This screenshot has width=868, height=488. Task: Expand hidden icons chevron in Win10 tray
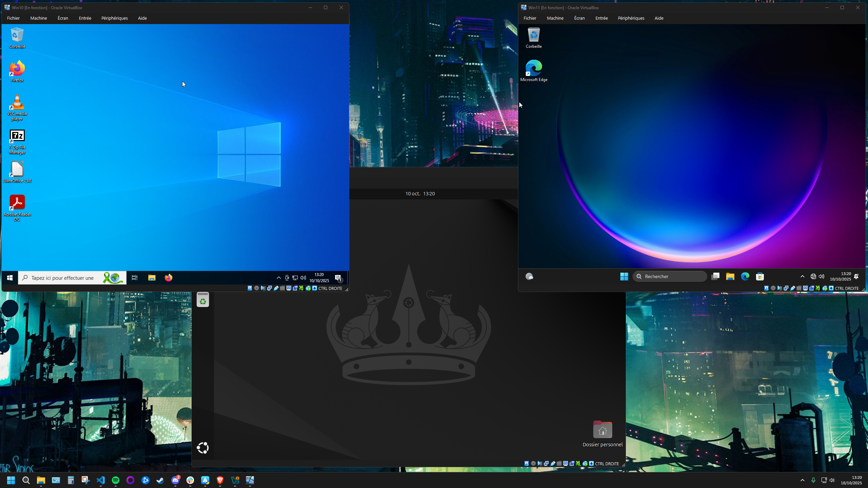[x=278, y=278]
